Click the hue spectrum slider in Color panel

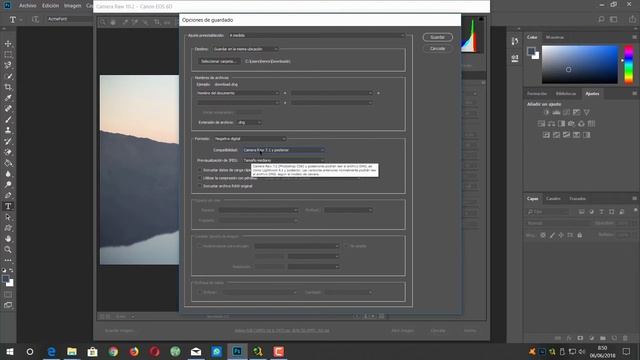point(629,64)
